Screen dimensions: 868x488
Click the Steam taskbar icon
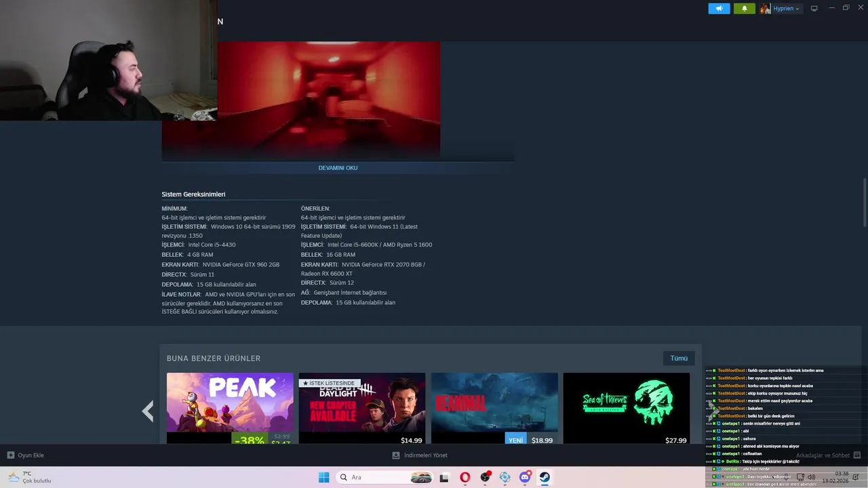[545, 477]
